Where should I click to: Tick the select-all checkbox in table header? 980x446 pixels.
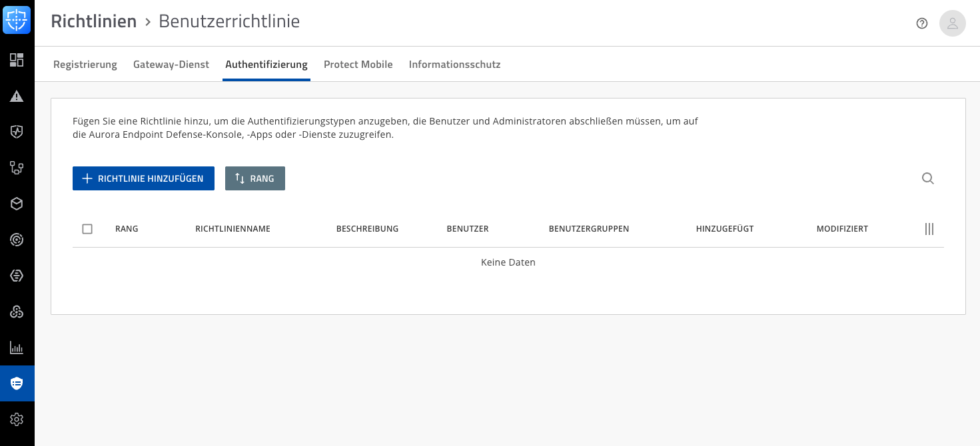(x=87, y=229)
